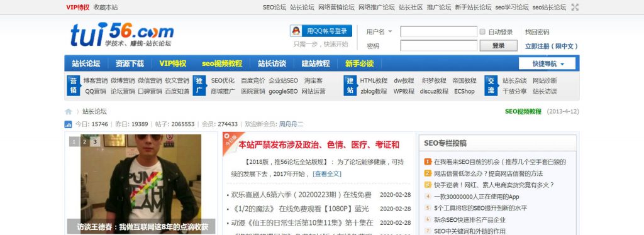Click the 用QQ帐号登录 button

321,31
